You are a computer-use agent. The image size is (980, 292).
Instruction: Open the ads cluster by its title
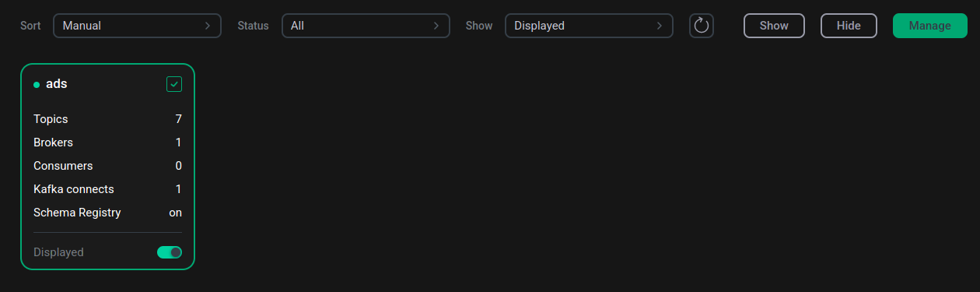(x=57, y=84)
